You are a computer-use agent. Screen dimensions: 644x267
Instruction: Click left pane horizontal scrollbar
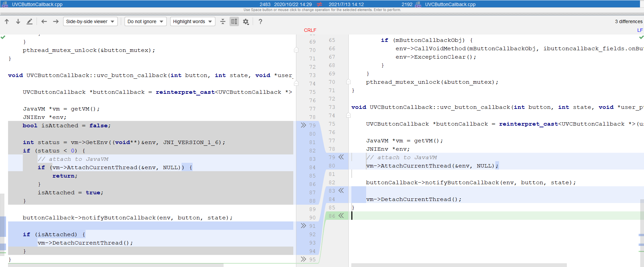coord(116,265)
